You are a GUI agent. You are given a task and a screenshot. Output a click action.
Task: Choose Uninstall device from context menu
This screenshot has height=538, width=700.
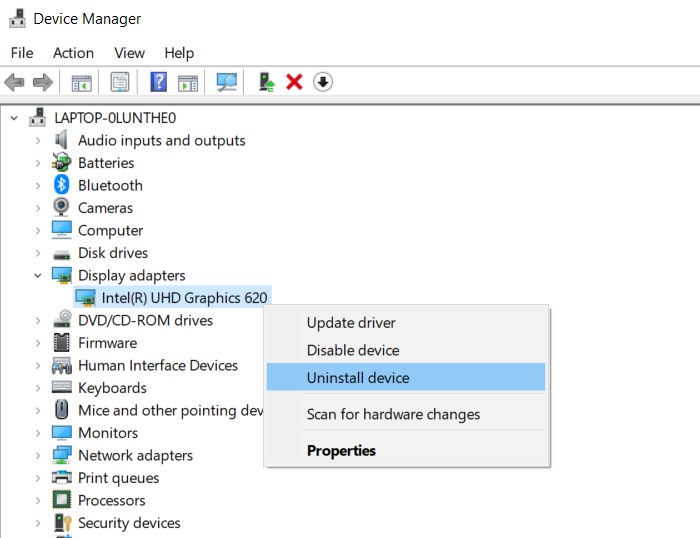[x=357, y=378]
